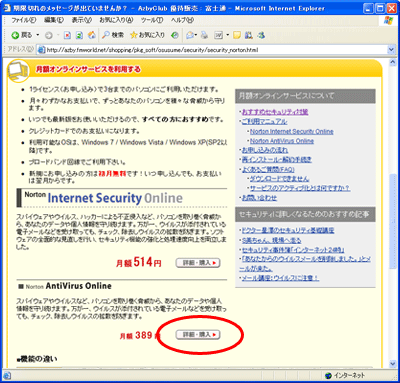Screen dimensions: 400x383
Task: Click inside the address URL field
Action: click(x=213, y=50)
